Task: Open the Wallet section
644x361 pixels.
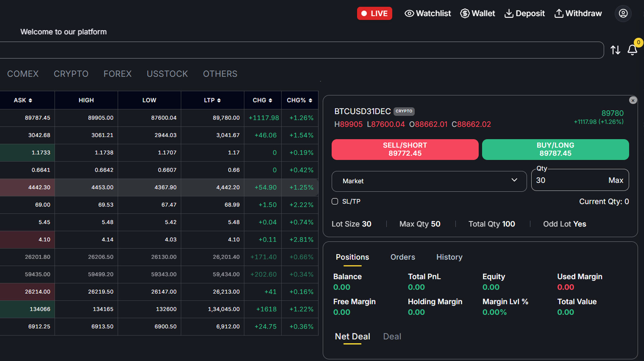Action: point(477,13)
